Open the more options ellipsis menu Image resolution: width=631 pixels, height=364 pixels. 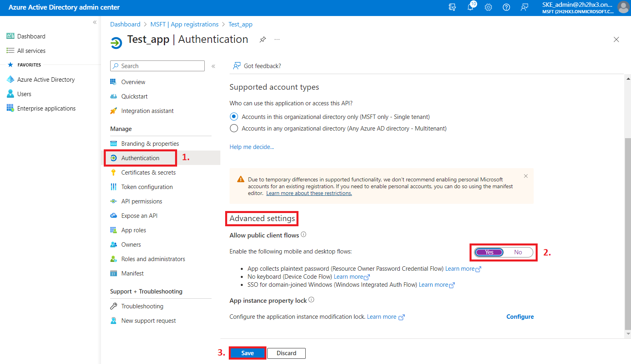[277, 39]
